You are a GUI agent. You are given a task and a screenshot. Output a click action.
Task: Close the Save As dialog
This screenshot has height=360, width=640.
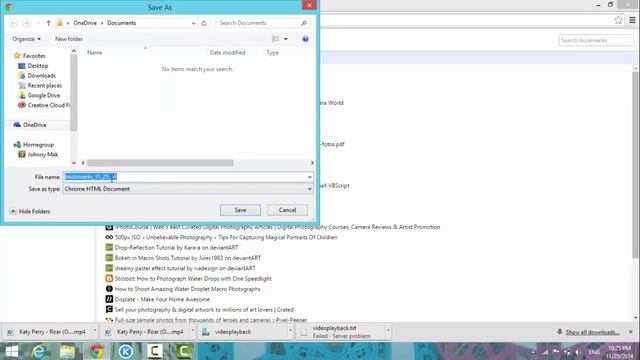[309, 5]
